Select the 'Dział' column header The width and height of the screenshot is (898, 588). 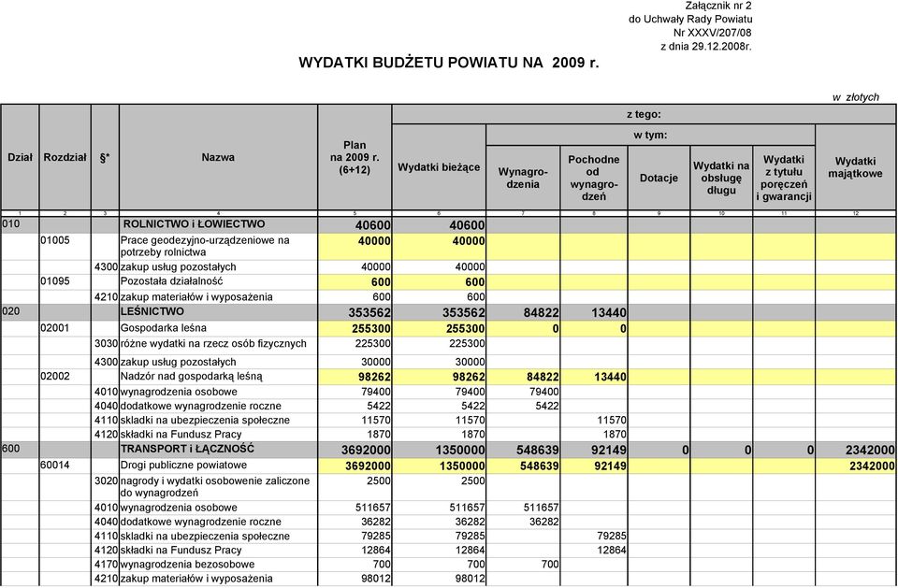click(x=20, y=157)
